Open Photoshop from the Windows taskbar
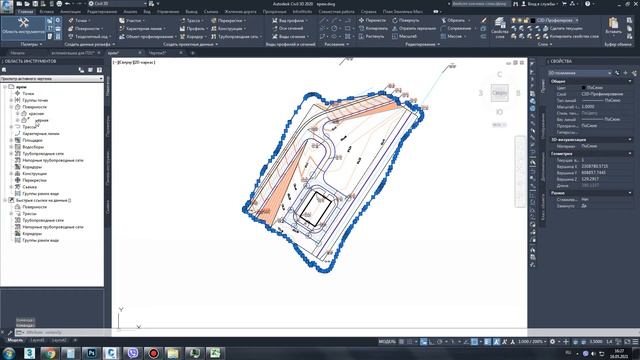This screenshot has height=360, width=640. click(x=91, y=353)
